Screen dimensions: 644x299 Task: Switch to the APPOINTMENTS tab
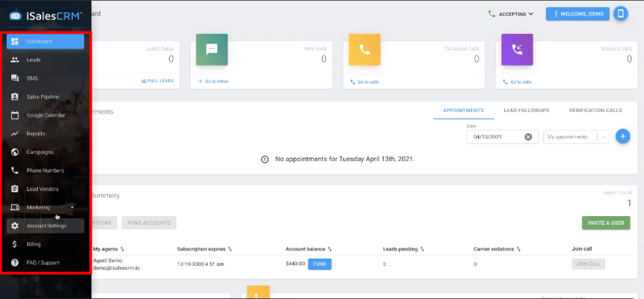[464, 110]
